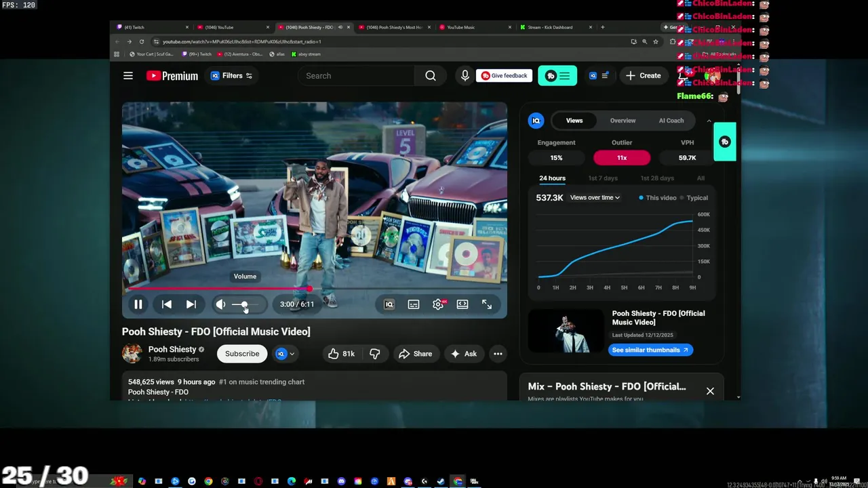Select the 1st 28 days range
Image resolution: width=868 pixels, height=488 pixels.
click(657, 178)
